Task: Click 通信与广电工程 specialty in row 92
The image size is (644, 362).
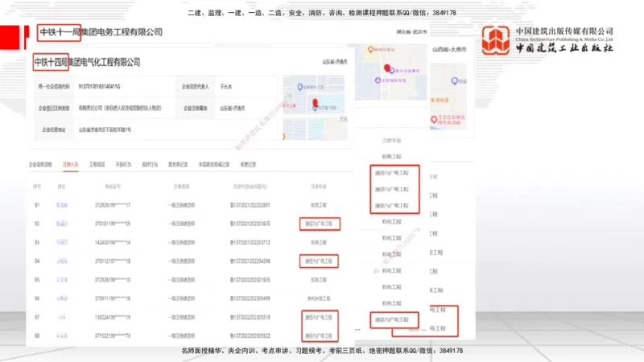Action: pyautogui.click(x=319, y=224)
